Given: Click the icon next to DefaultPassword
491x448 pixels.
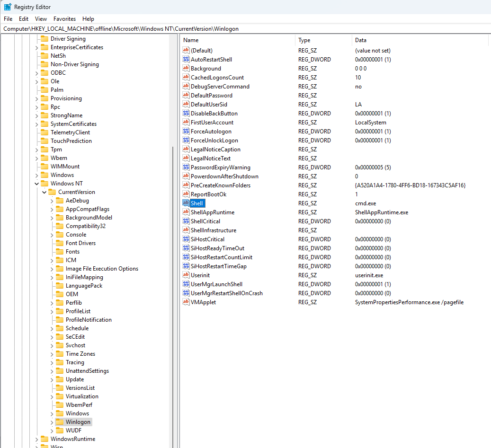Looking at the screenshot, I should [186, 95].
